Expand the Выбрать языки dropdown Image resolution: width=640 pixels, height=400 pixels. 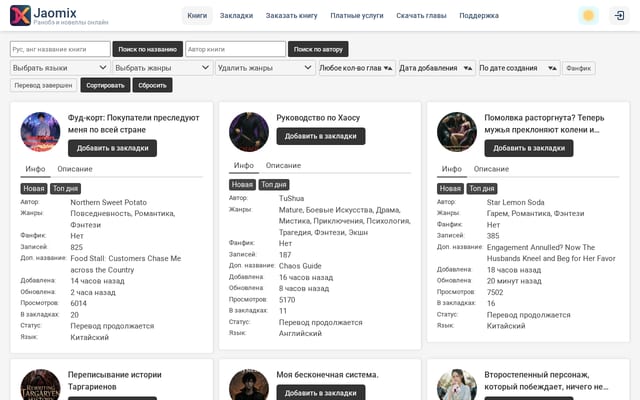(x=60, y=68)
